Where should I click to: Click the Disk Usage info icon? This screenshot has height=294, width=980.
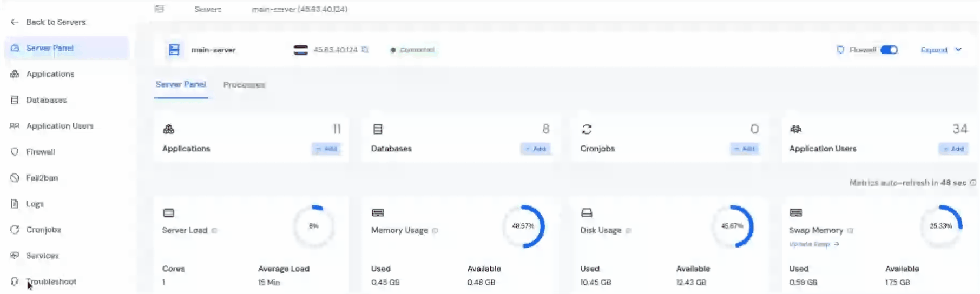(x=628, y=231)
